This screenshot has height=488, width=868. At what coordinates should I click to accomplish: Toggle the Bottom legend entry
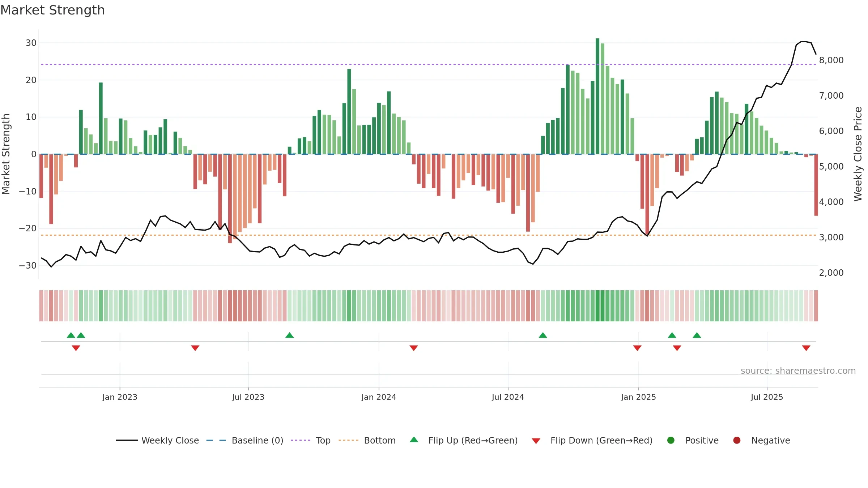click(x=367, y=440)
